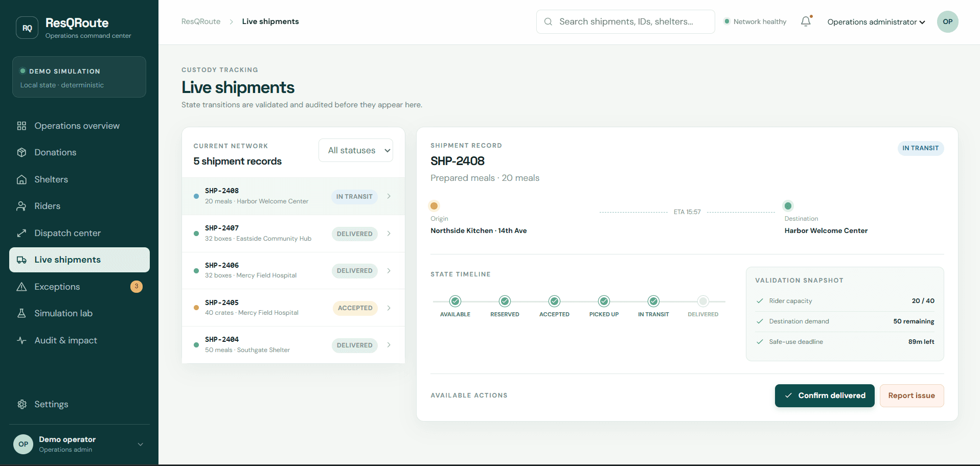The width and height of the screenshot is (980, 466).
Task: Click the IN TRANSIT timeline step marker
Action: [653, 301]
